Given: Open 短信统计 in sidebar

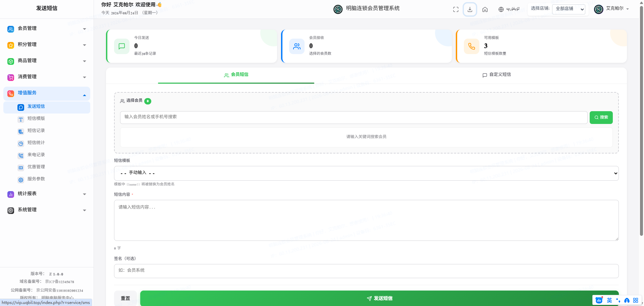Looking at the screenshot, I should (x=36, y=143).
